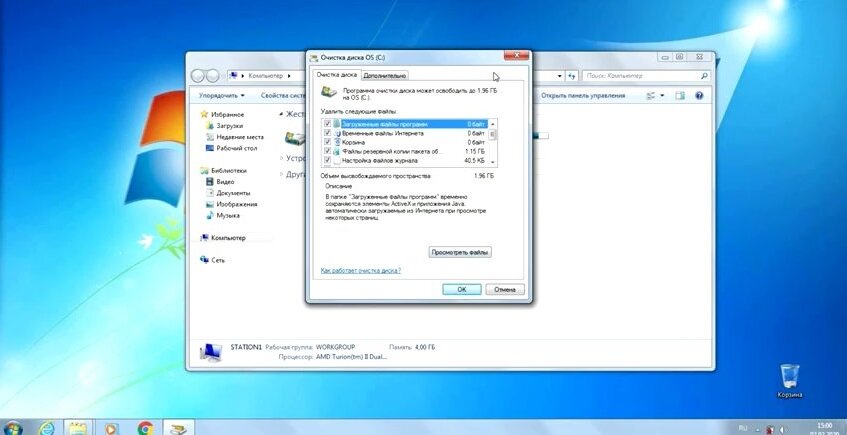Click Открыть панель управления in toolbar
Screen dimensions: 847x435
coord(583,96)
